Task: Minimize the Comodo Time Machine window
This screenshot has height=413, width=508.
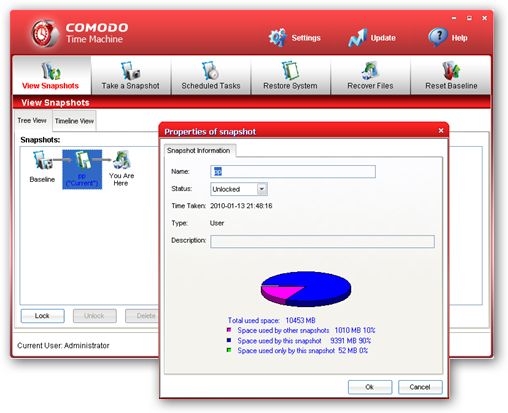Action: click(x=454, y=18)
